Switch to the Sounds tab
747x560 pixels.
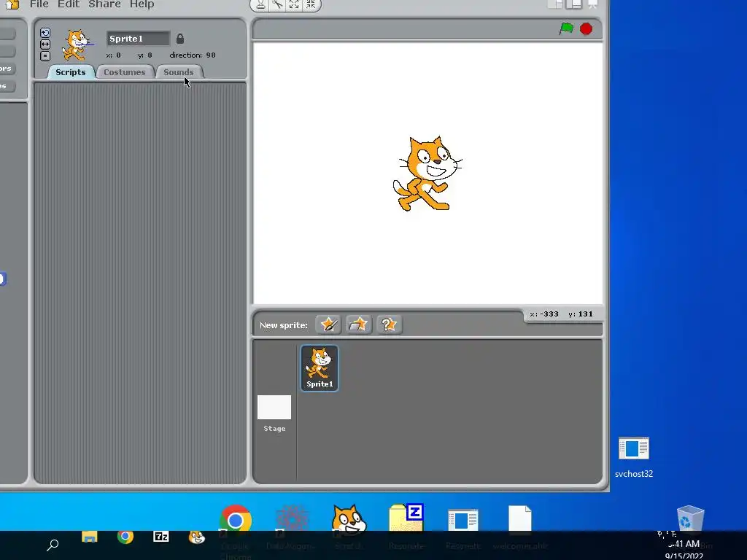[x=179, y=72]
